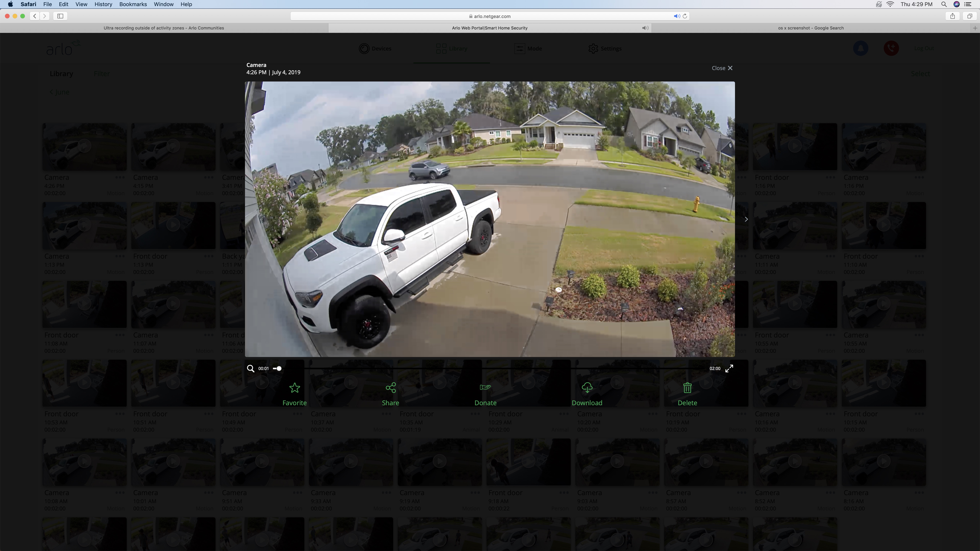Click the Safari share button
This screenshot has height=551, width=980.
coord(953,16)
